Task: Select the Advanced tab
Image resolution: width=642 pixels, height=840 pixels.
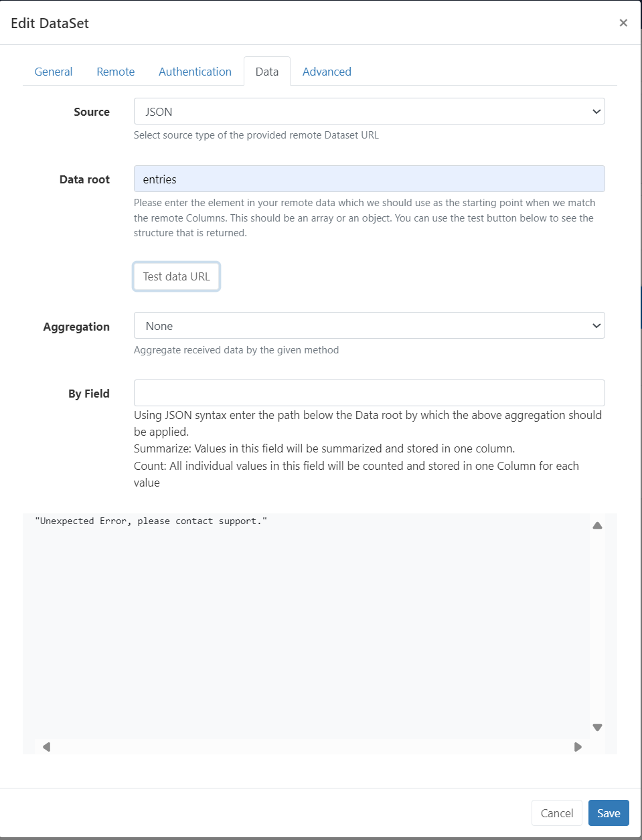Action: (327, 72)
